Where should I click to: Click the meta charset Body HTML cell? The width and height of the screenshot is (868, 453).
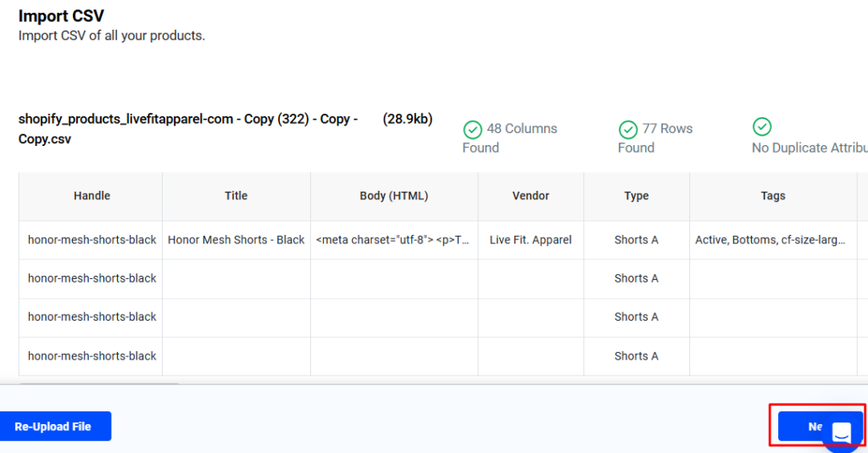tap(394, 240)
